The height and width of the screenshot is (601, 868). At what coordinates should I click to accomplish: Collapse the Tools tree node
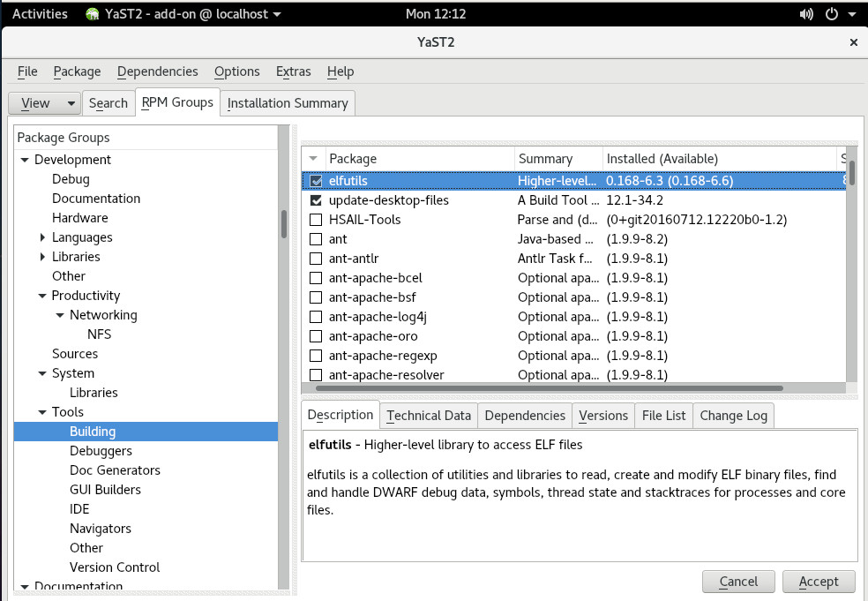tap(42, 412)
